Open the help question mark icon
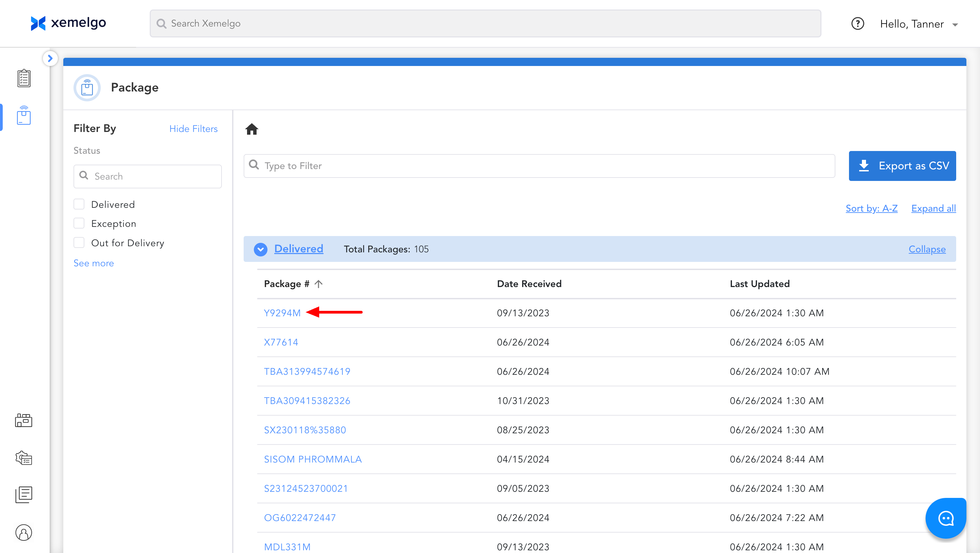The image size is (980, 553). click(857, 23)
